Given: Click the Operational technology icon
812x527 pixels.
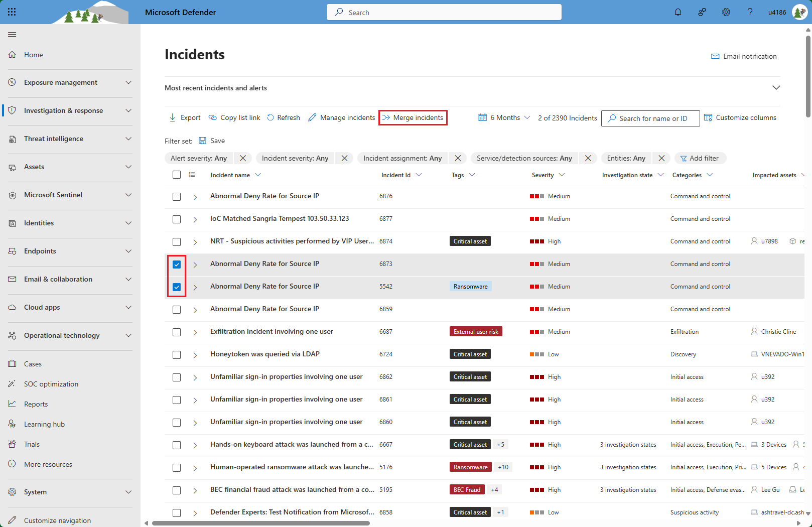Looking at the screenshot, I should click(12, 335).
